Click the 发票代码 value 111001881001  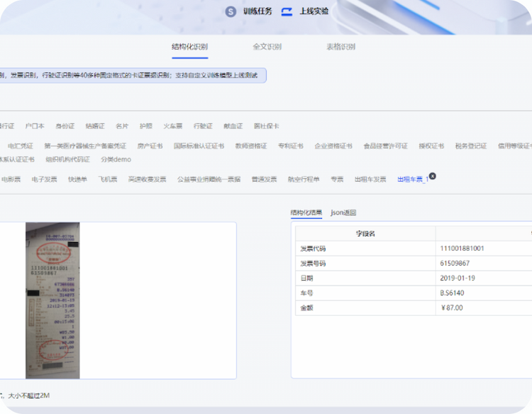pyautogui.click(x=462, y=249)
